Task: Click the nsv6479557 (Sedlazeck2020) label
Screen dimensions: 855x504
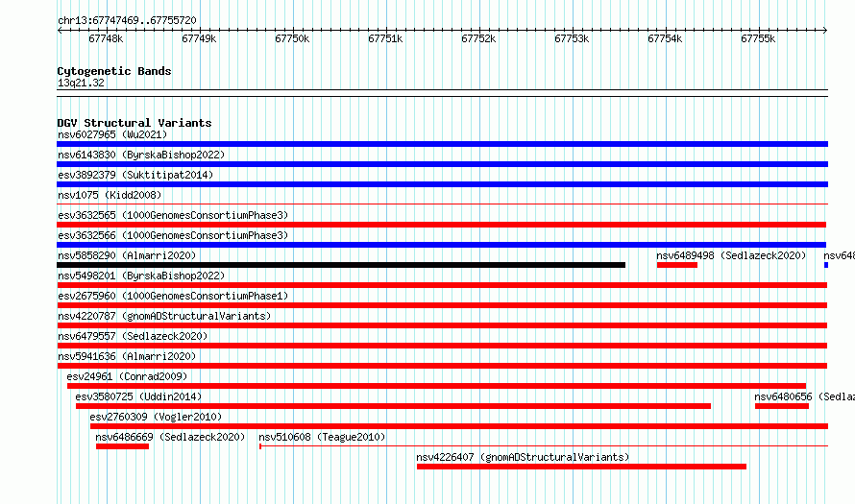Action: tap(133, 336)
